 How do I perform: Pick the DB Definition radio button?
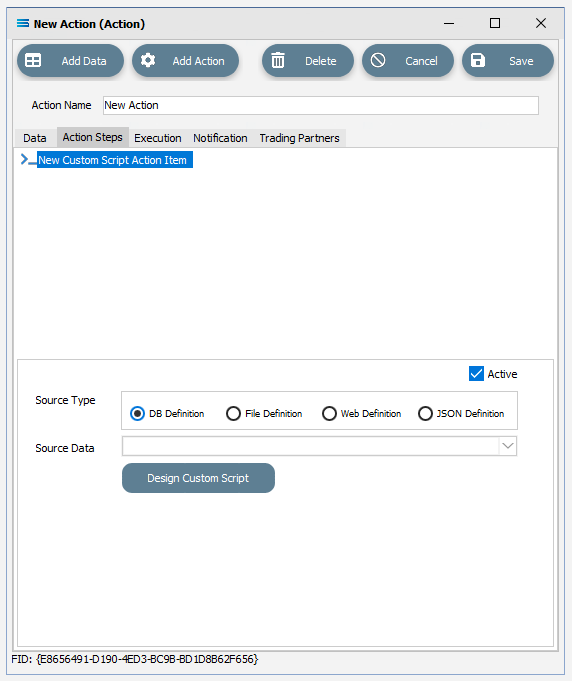(137, 413)
